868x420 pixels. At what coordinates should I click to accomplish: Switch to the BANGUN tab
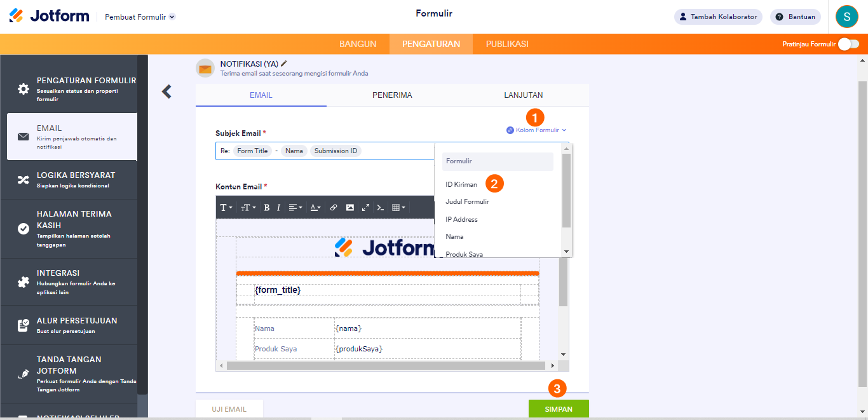(x=358, y=44)
